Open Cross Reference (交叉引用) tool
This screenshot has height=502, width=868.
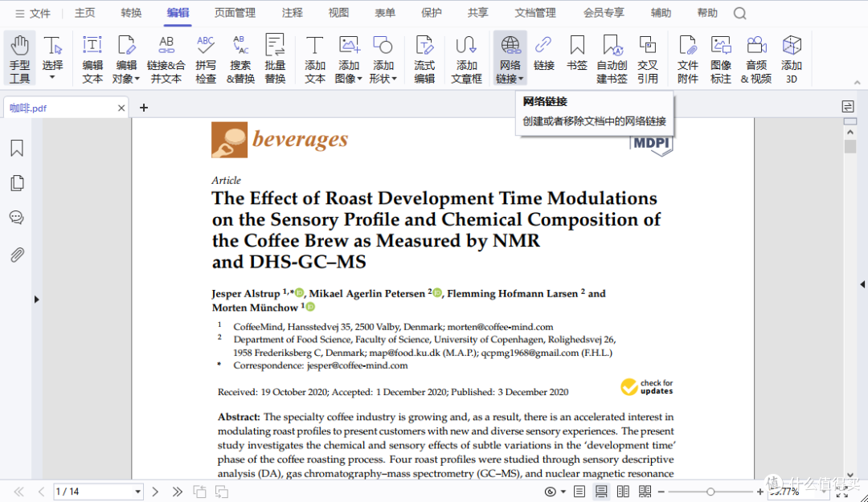647,59
